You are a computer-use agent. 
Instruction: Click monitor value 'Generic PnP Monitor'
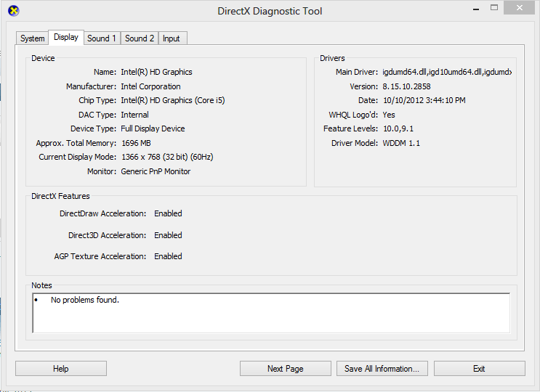pyautogui.click(x=156, y=171)
